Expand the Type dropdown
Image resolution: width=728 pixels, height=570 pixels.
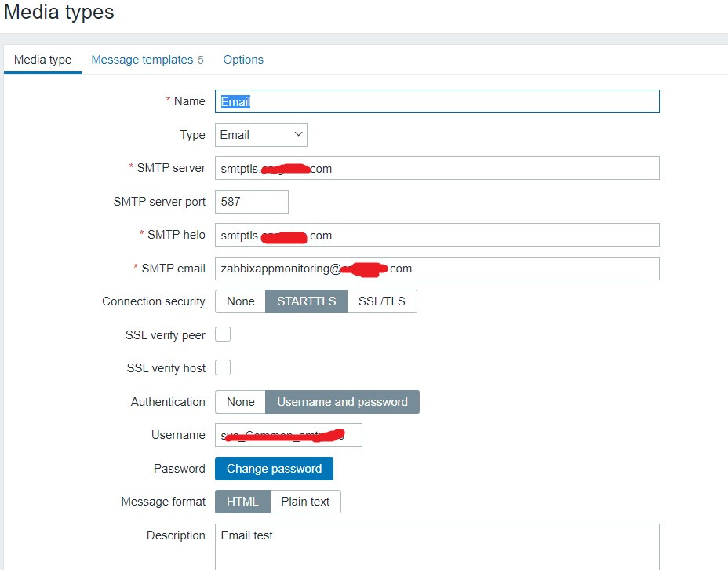(261, 135)
